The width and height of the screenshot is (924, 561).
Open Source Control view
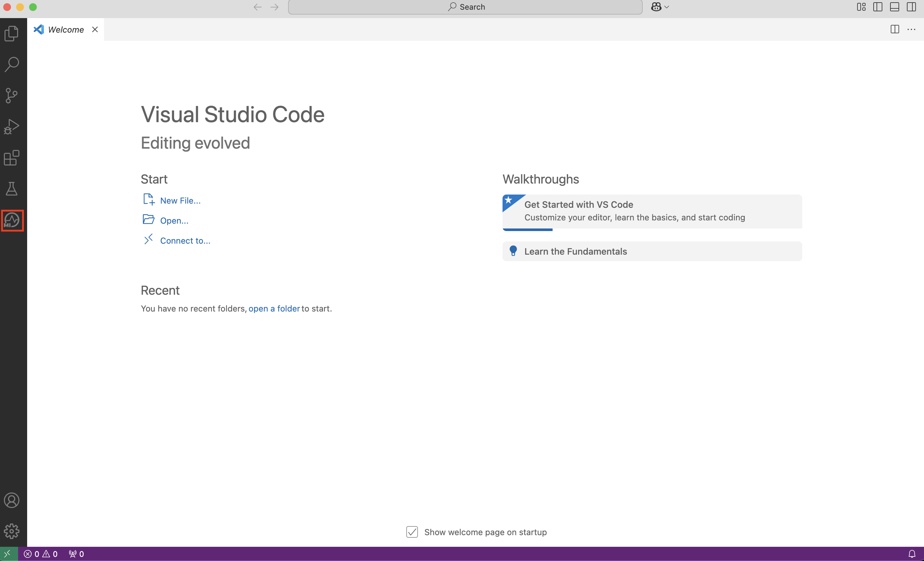click(12, 96)
